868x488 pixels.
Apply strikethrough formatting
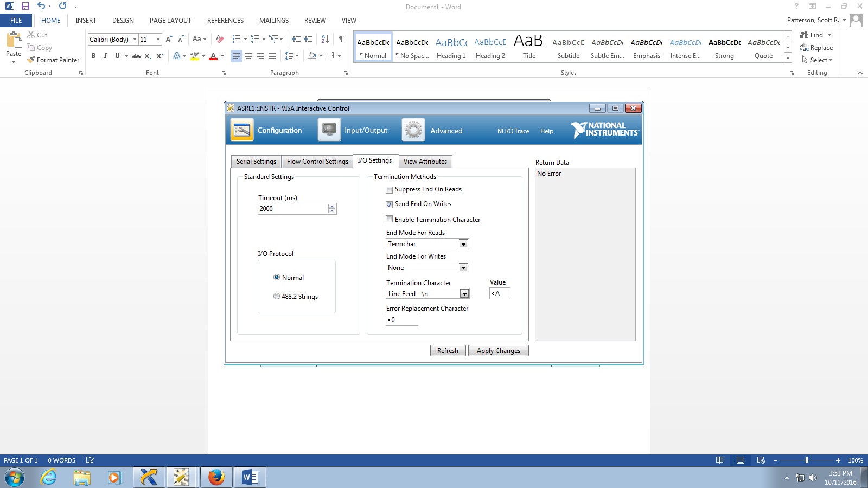coord(136,56)
